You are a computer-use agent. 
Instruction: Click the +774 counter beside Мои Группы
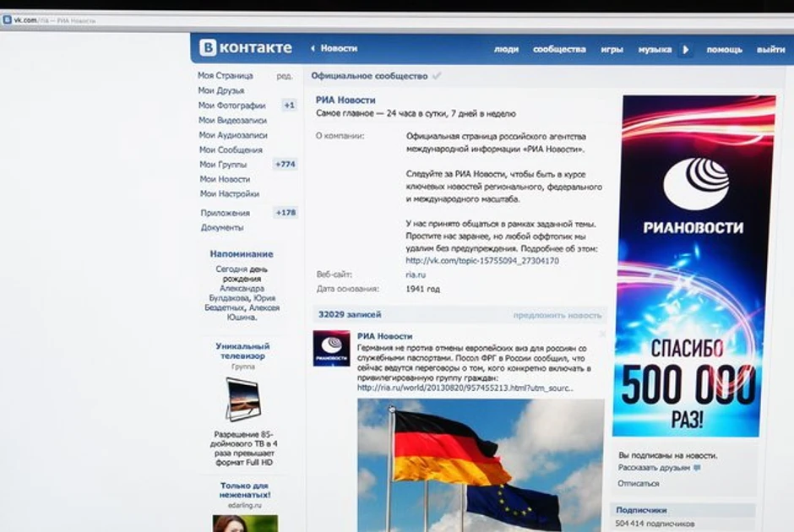point(286,164)
